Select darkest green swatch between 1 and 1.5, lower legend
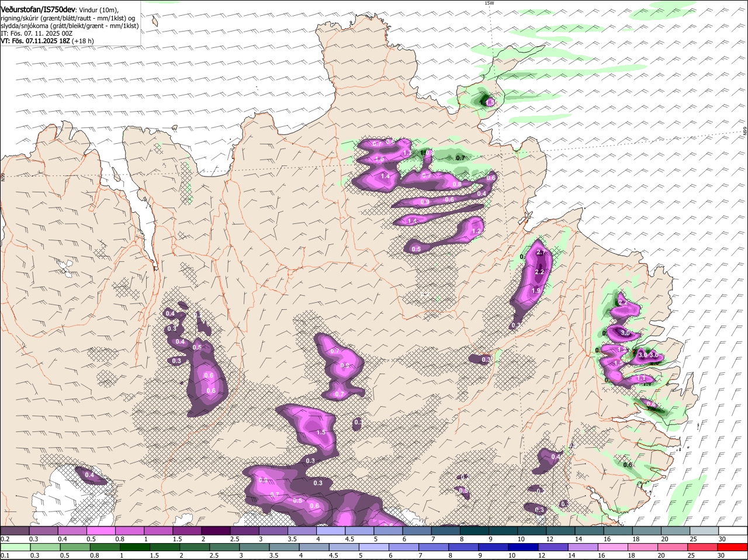The height and width of the screenshot is (560, 748). [135, 547]
